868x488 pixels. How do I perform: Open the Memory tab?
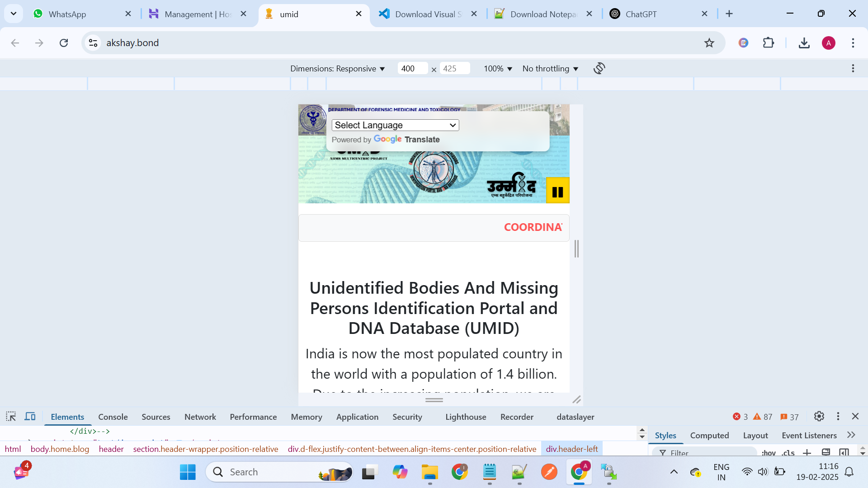307,417
